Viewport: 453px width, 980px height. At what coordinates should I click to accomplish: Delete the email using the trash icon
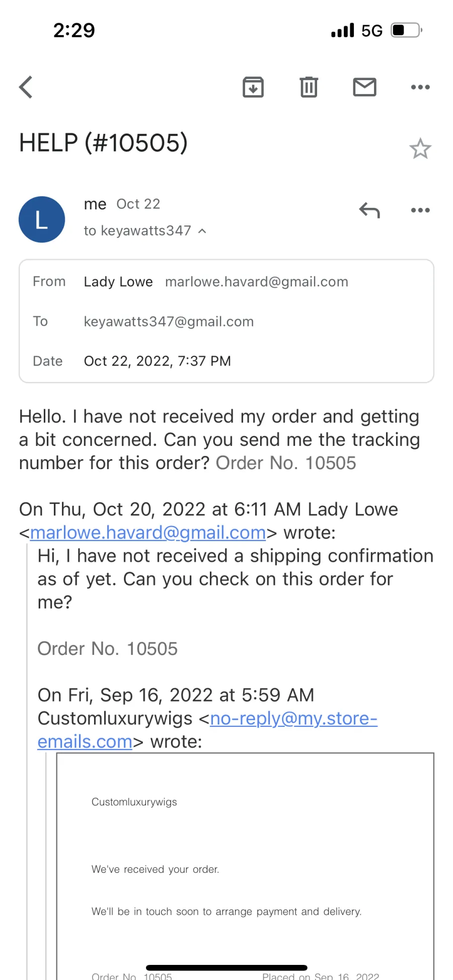pyautogui.click(x=309, y=87)
